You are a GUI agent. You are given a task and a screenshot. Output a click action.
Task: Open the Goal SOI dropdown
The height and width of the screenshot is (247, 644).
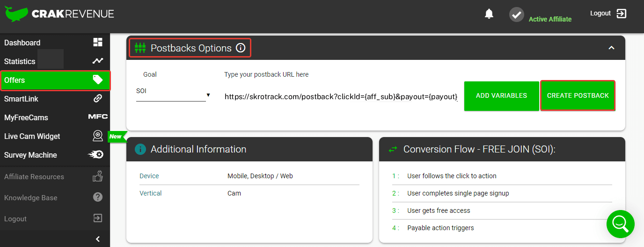pos(173,94)
